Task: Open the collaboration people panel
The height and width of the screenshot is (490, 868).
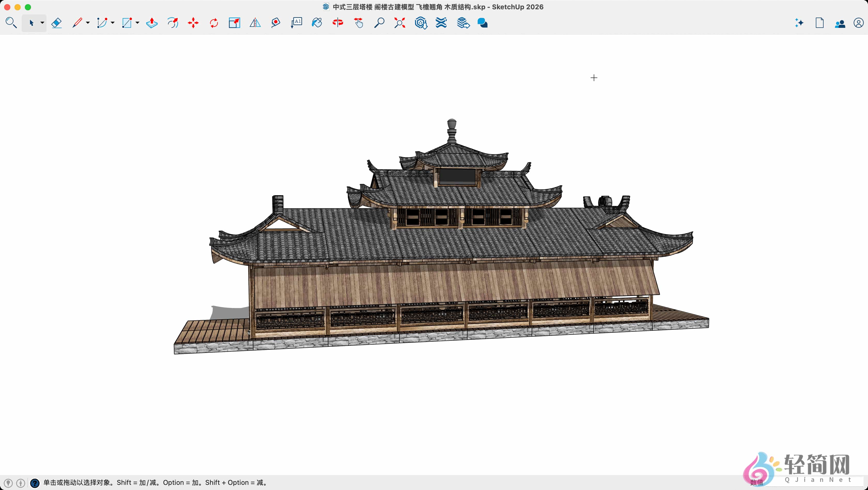Action: (x=840, y=23)
